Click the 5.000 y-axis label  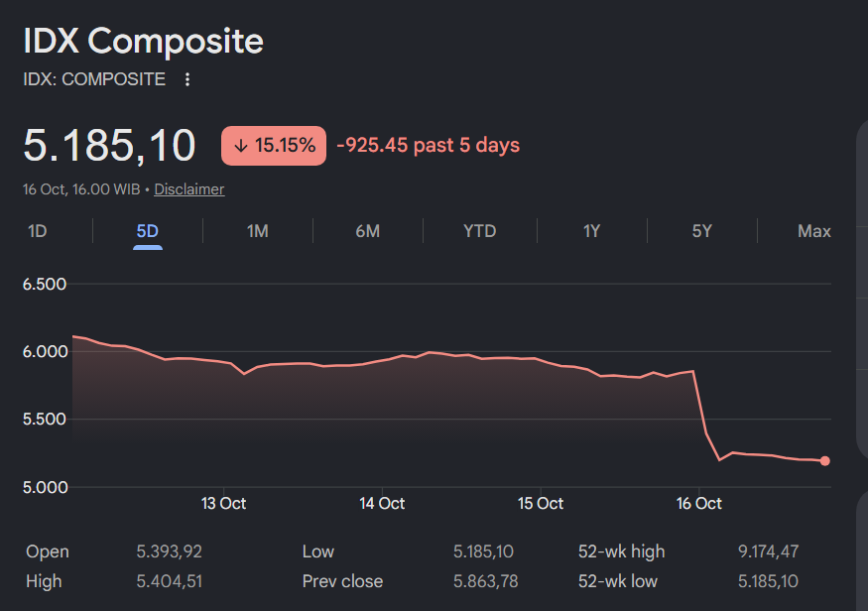pyautogui.click(x=45, y=488)
